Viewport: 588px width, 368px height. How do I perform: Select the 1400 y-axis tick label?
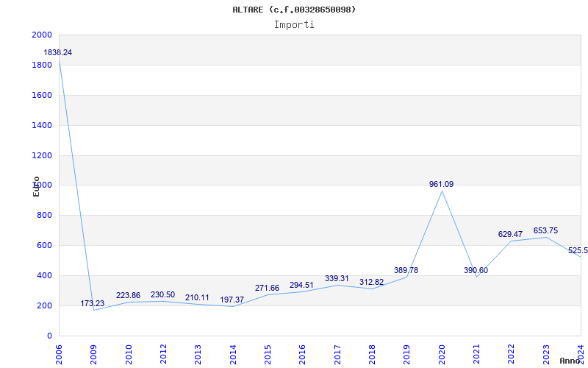click(x=42, y=125)
